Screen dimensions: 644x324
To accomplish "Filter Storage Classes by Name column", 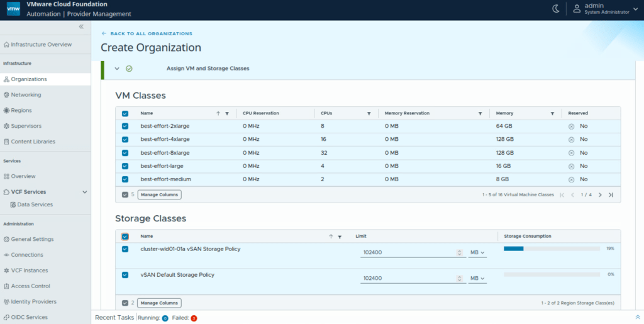I will pyautogui.click(x=340, y=237).
